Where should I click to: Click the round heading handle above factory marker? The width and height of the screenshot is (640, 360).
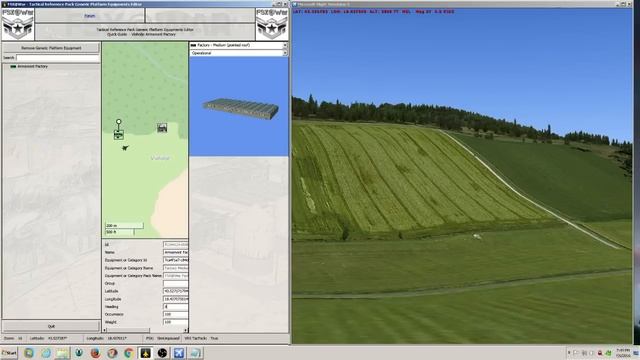[x=118, y=122]
